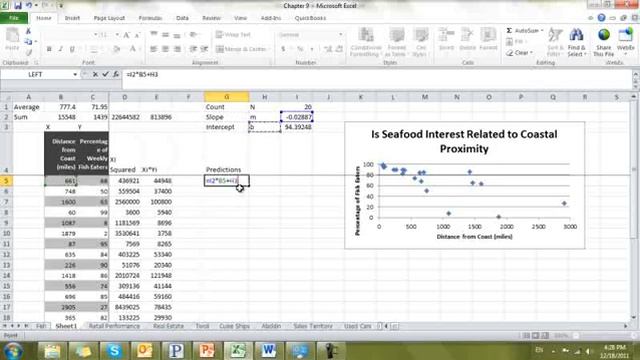The width and height of the screenshot is (640, 360).
Task: Open the Name Box dropdown arrow
Action: [75, 74]
